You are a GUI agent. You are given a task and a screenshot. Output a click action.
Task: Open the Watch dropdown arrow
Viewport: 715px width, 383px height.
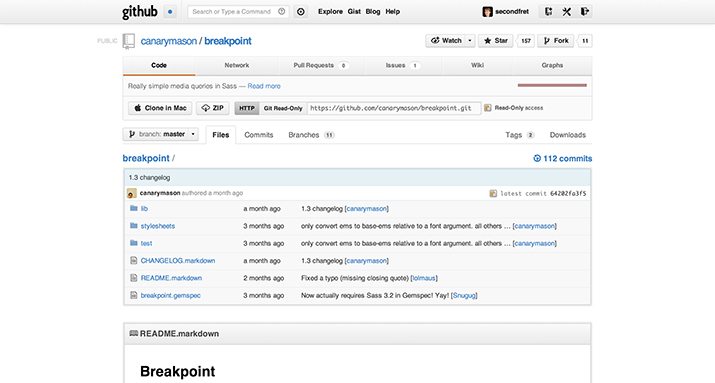click(x=470, y=41)
